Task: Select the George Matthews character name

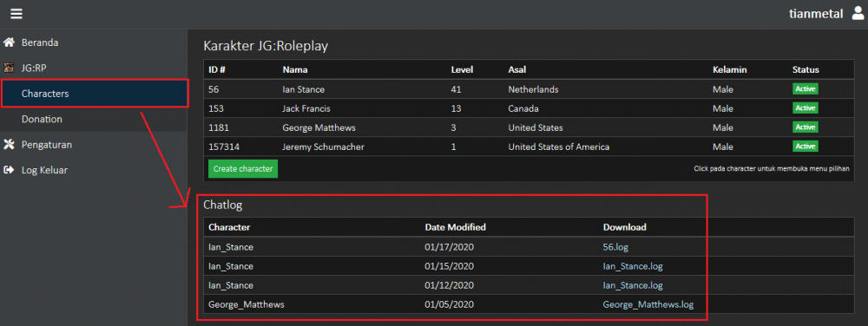Action: click(x=319, y=127)
